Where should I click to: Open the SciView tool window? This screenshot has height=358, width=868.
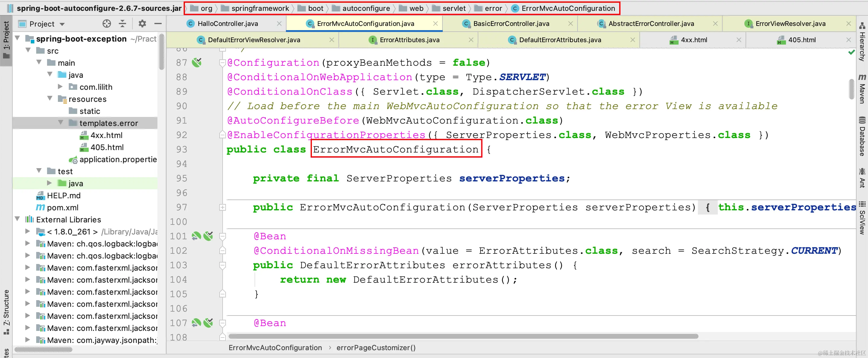862,218
